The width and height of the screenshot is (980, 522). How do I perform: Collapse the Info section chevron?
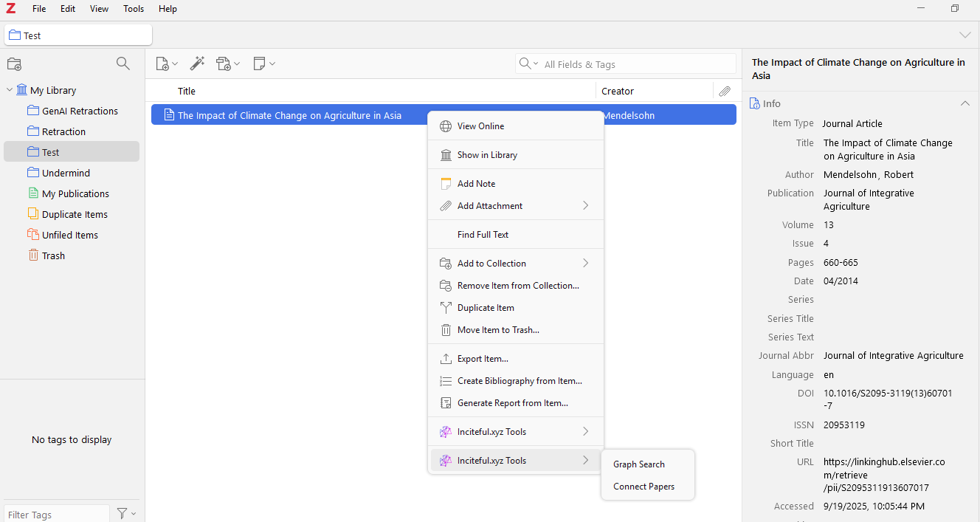pos(965,103)
